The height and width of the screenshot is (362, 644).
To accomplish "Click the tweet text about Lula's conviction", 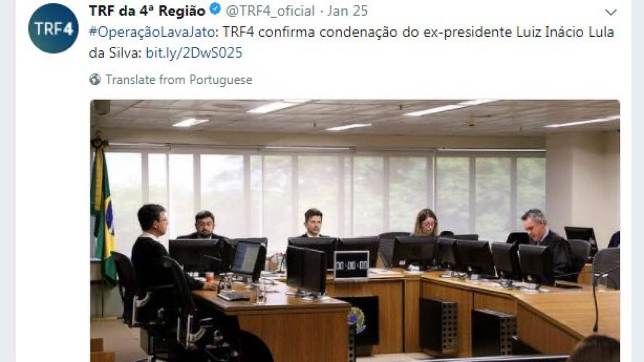I will point(351,42).
